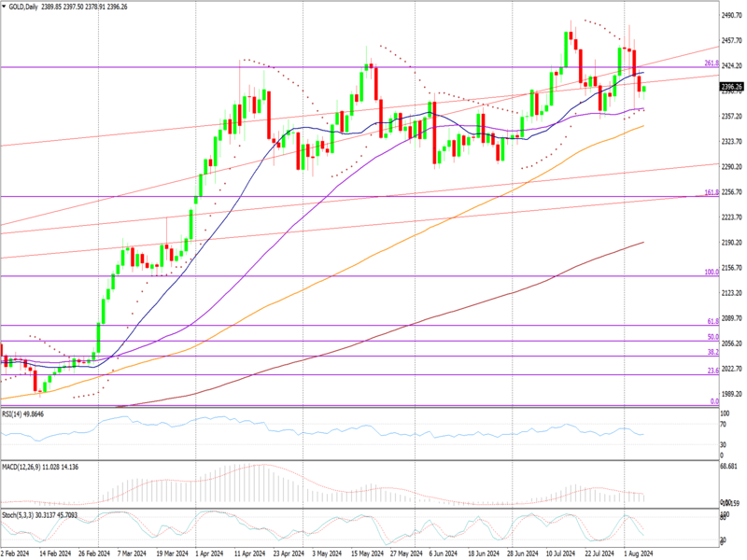The image size is (747, 560).
Task: Click the 2123.70 price on the price scale
Action: point(731,293)
